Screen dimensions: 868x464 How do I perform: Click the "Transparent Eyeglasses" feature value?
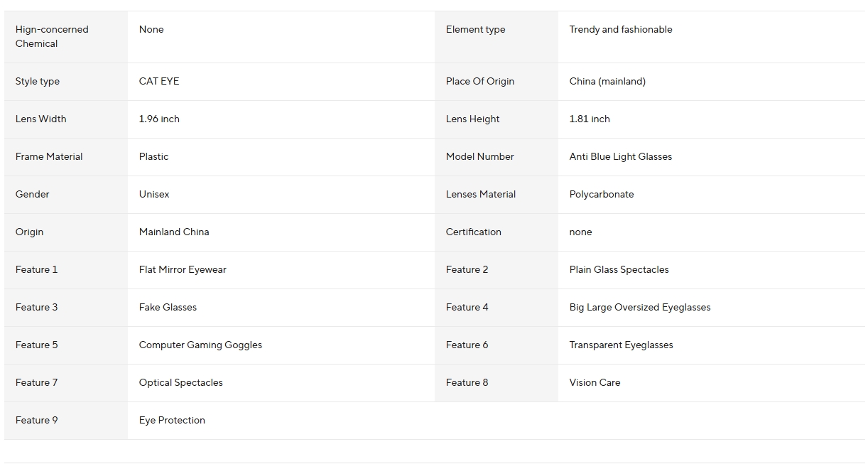click(621, 345)
